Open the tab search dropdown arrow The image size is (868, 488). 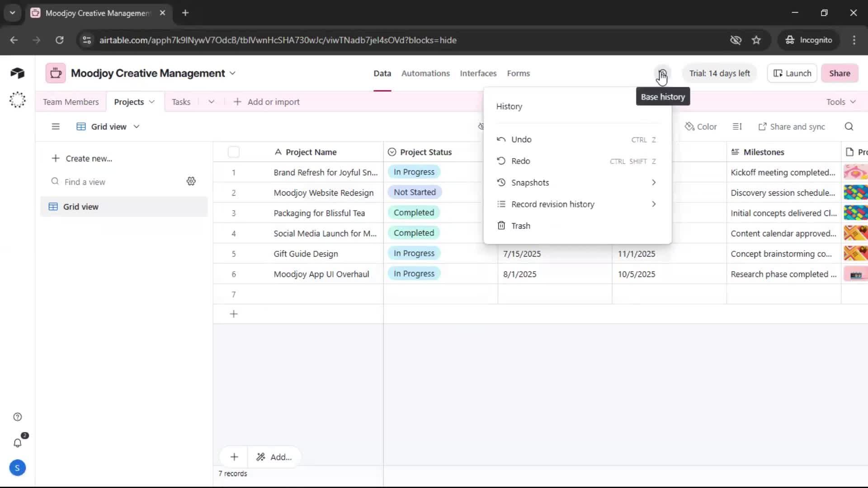(x=13, y=13)
